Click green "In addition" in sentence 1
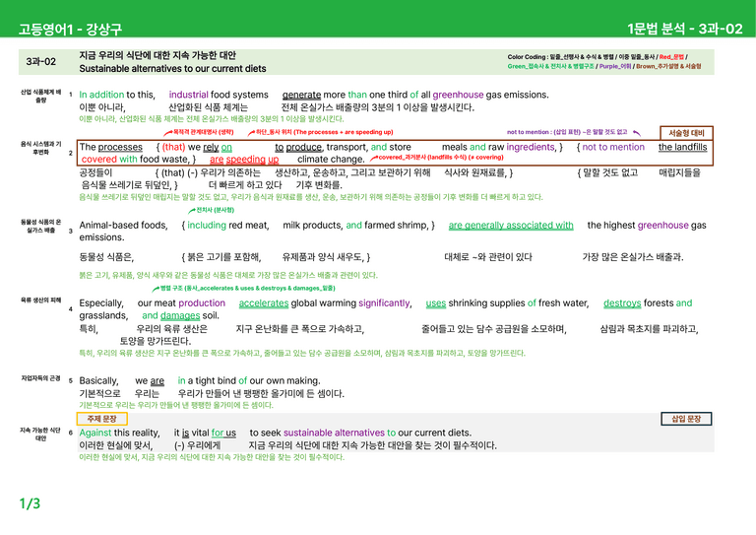This screenshot has width=756, height=535. (x=101, y=95)
